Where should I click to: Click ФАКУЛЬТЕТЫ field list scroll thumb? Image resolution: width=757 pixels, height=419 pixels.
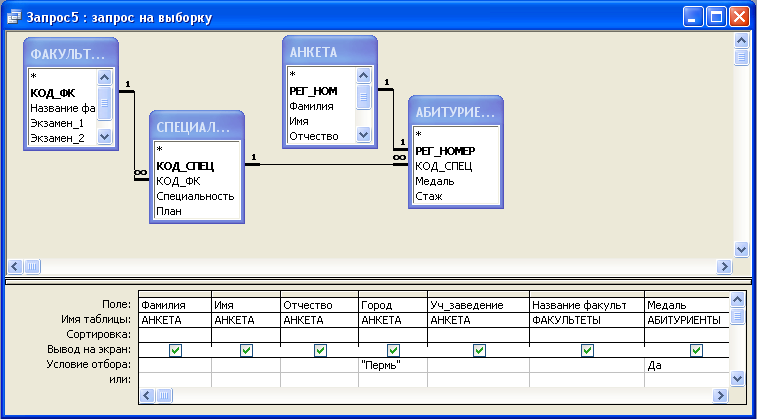(104, 103)
